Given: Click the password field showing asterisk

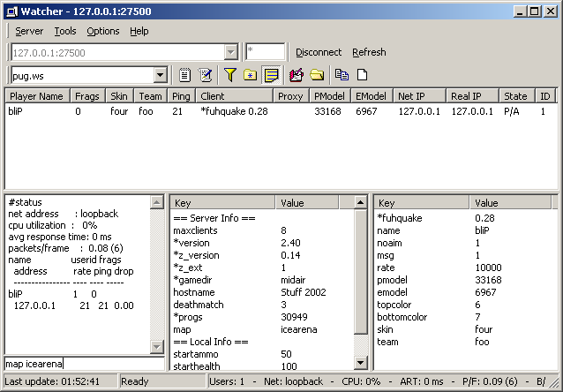Looking at the screenshot, I should [266, 52].
